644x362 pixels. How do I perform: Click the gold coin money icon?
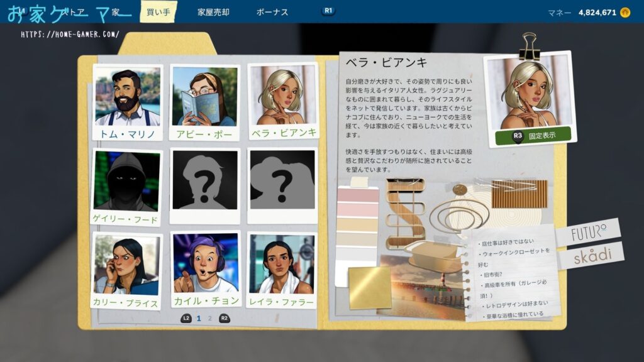pos(625,13)
